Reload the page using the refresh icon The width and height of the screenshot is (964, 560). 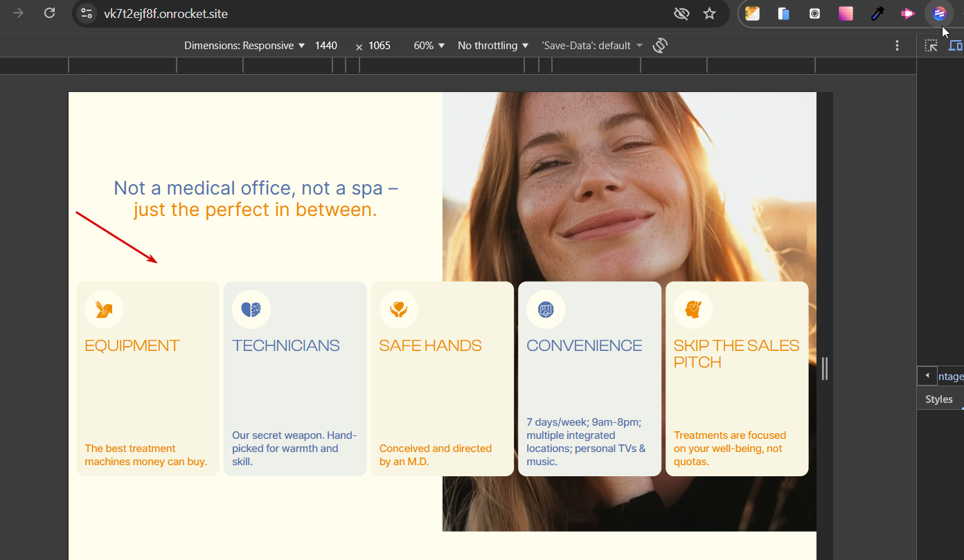[49, 13]
